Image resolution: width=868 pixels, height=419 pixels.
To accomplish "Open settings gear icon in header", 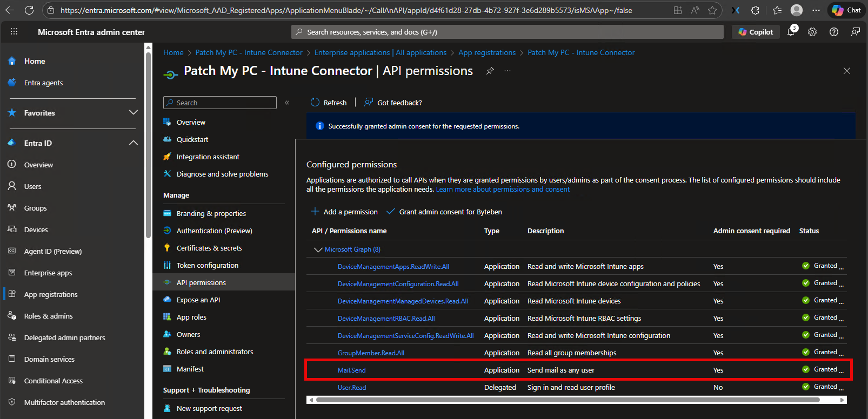I will pos(812,32).
